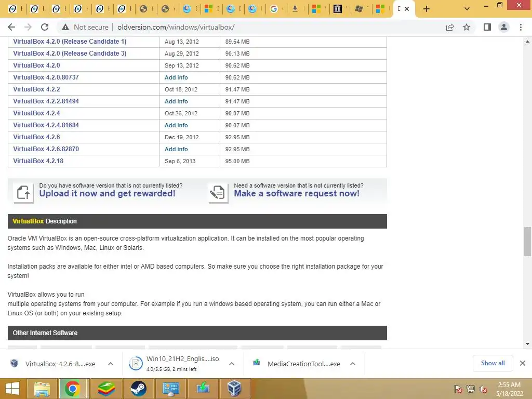Open VirtualBox 4.2.2.81494 link
The width and height of the screenshot is (532, 399).
(x=46, y=101)
